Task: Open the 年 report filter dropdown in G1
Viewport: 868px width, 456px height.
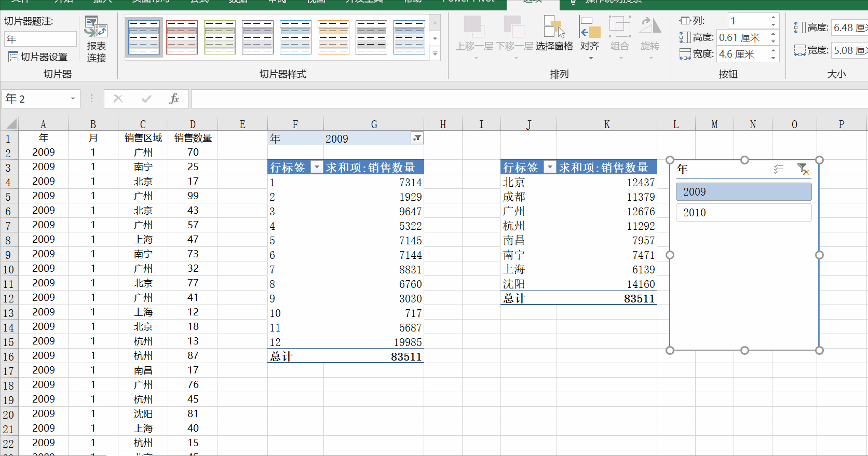Action: (417, 138)
